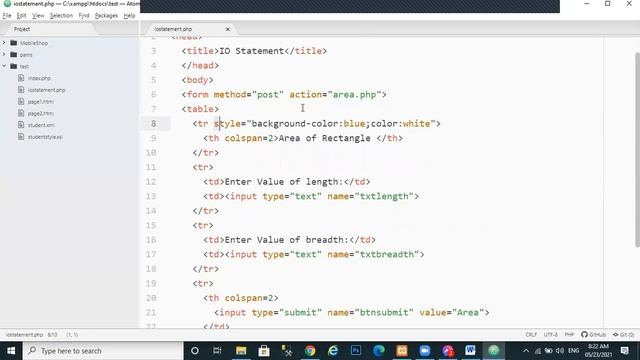The image size is (640, 360).
Task: Open Google Chrome from the taskbar
Action: pos(310,351)
